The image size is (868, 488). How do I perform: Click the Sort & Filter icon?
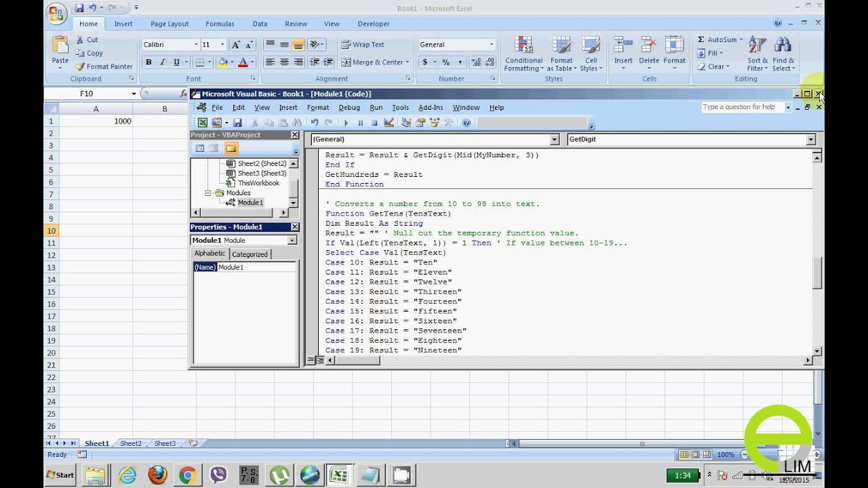coord(757,45)
